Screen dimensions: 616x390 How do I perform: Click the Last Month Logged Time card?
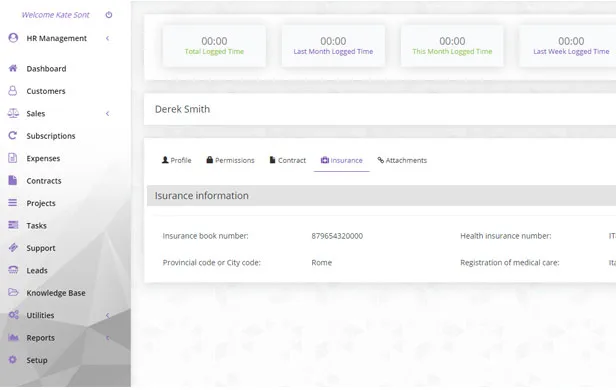(333, 46)
